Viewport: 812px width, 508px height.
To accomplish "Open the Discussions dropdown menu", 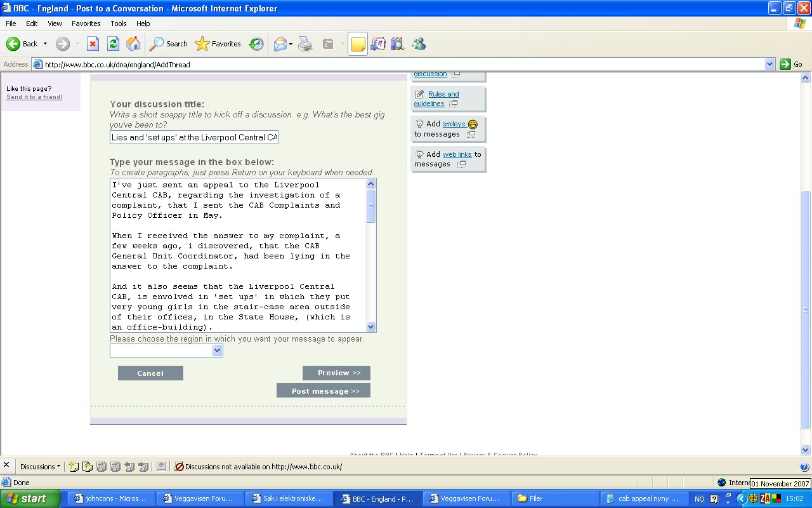I will 40,467.
